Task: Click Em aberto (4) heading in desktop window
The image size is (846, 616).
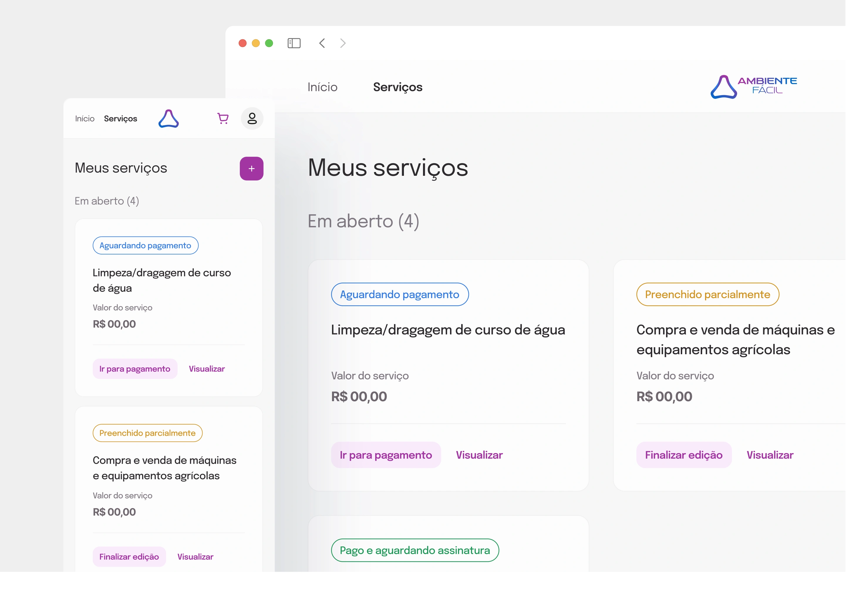Action: [x=363, y=221]
